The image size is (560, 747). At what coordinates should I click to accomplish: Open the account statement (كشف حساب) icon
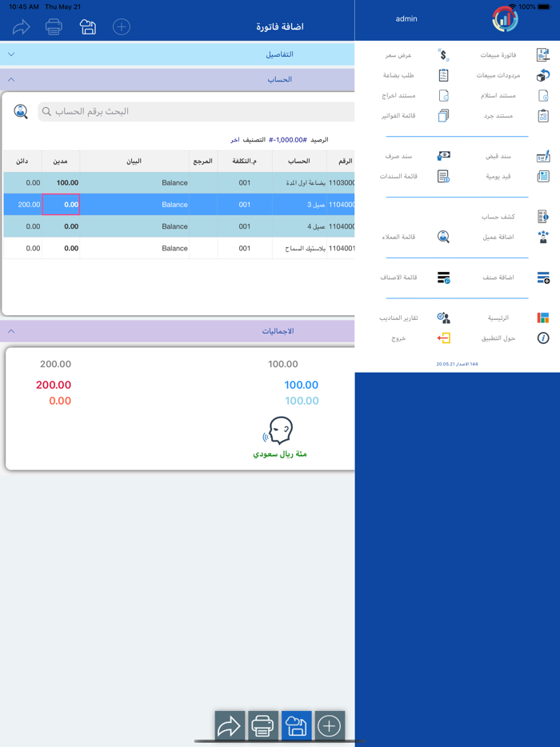[543, 216]
